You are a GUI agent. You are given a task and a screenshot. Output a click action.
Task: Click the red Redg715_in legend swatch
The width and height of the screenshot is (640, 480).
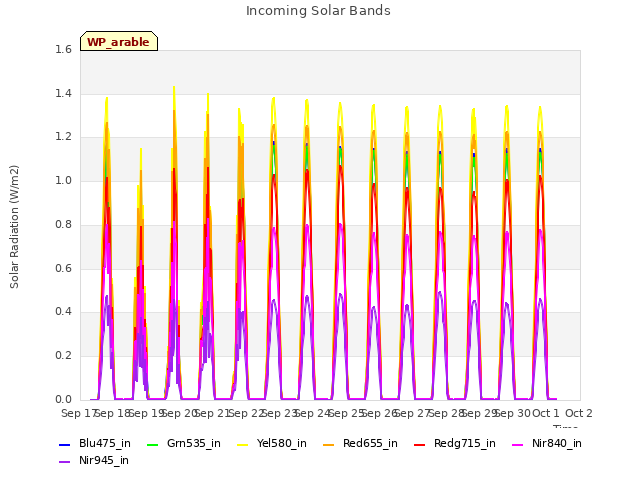pyautogui.click(x=420, y=444)
